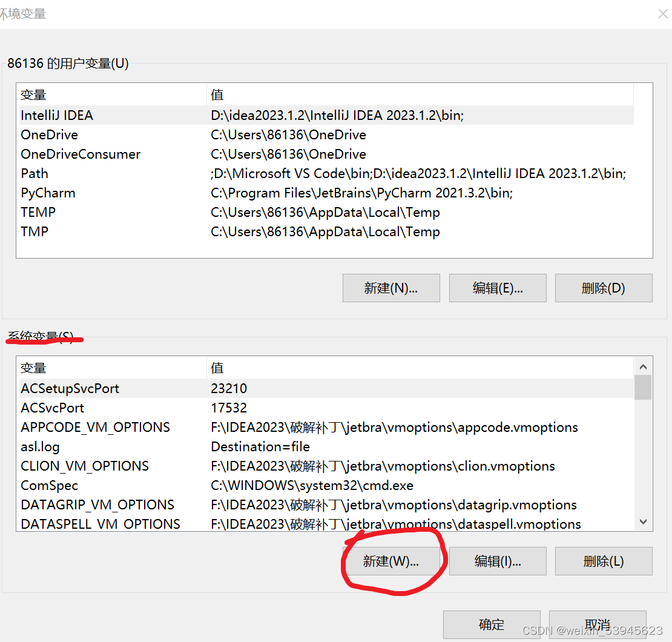The height and width of the screenshot is (642, 672).
Task: Click the scrollbar up arrow
Action: [643, 366]
